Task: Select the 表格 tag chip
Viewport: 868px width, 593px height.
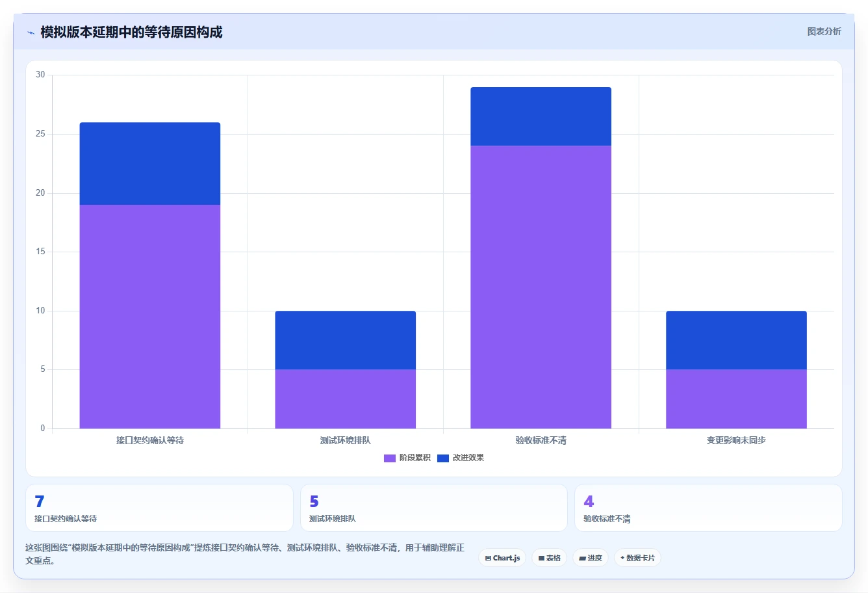Action: click(x=549, y=558)
